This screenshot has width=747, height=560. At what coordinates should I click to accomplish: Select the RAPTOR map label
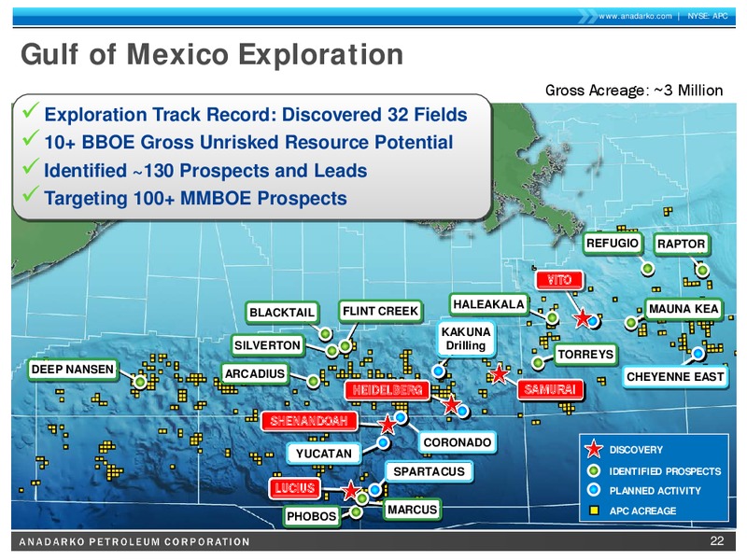[x=681, y=245]
